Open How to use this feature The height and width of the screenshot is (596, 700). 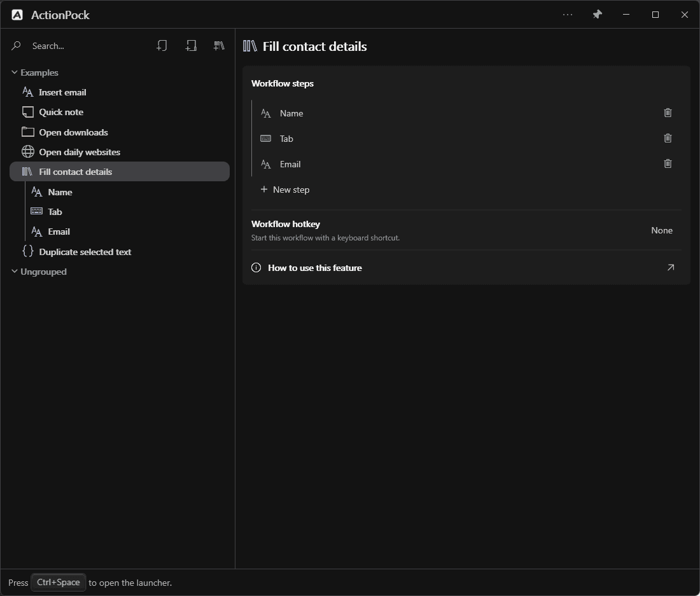(x=466, y=268)
